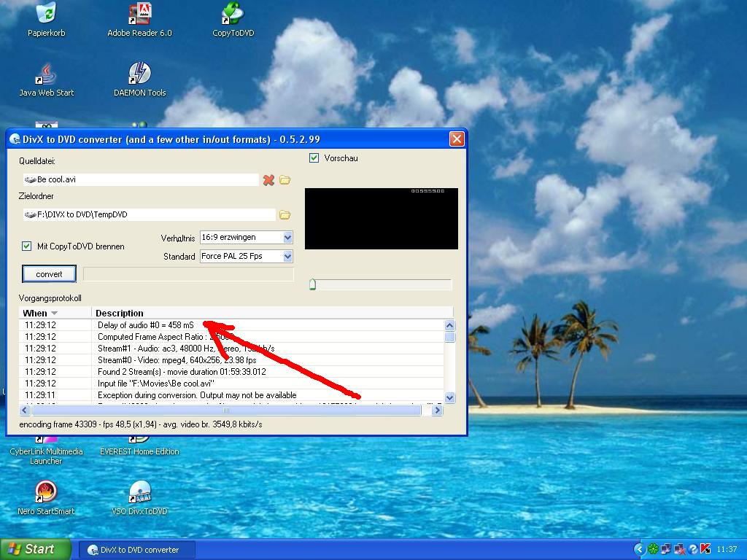Screen dimensions: 747x560
Task: Open the Kaspersky tray icon
Action: [x=705, y=550]
